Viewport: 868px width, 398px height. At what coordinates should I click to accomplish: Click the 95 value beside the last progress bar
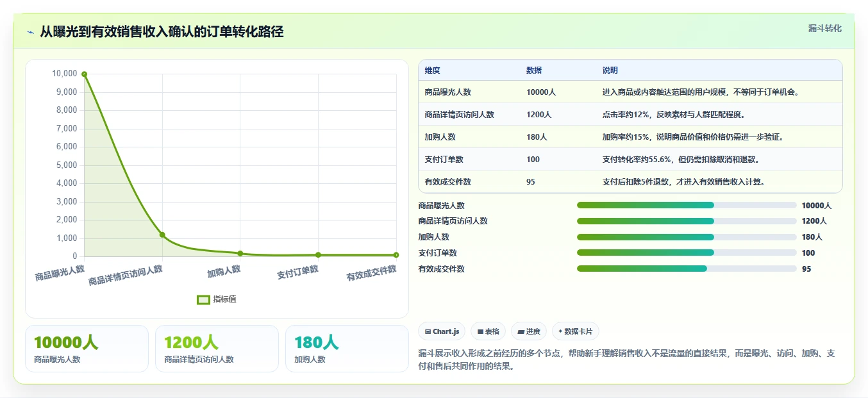click(x=806, y=269)
